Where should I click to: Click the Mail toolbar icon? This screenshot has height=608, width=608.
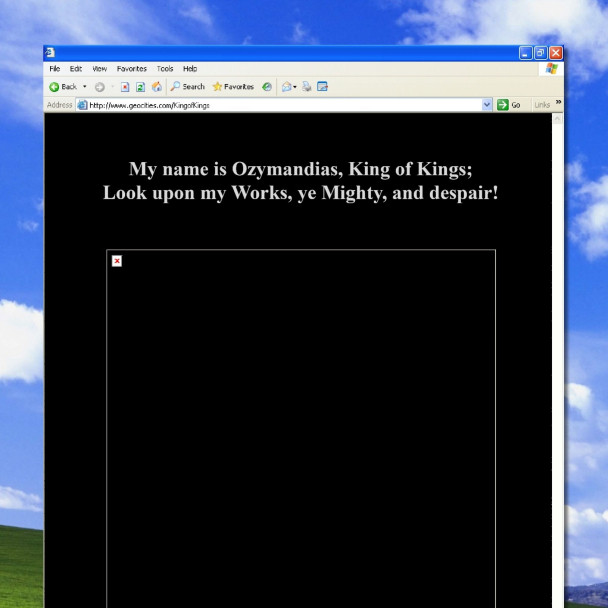(x=288, y=87)
